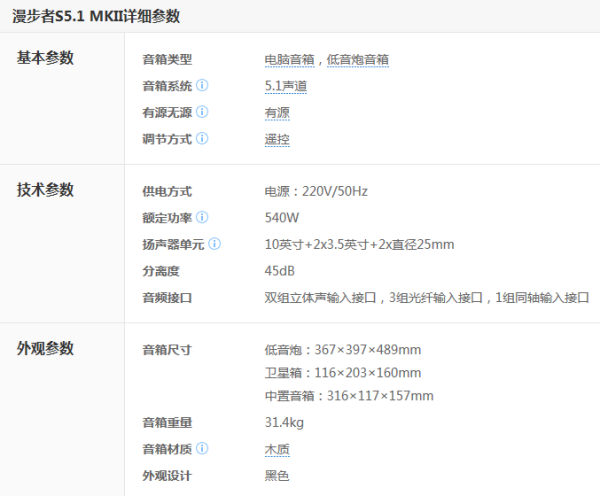Click the 额定功率 label
Viewport: 600px width, 496px height.
pos(167,218)
